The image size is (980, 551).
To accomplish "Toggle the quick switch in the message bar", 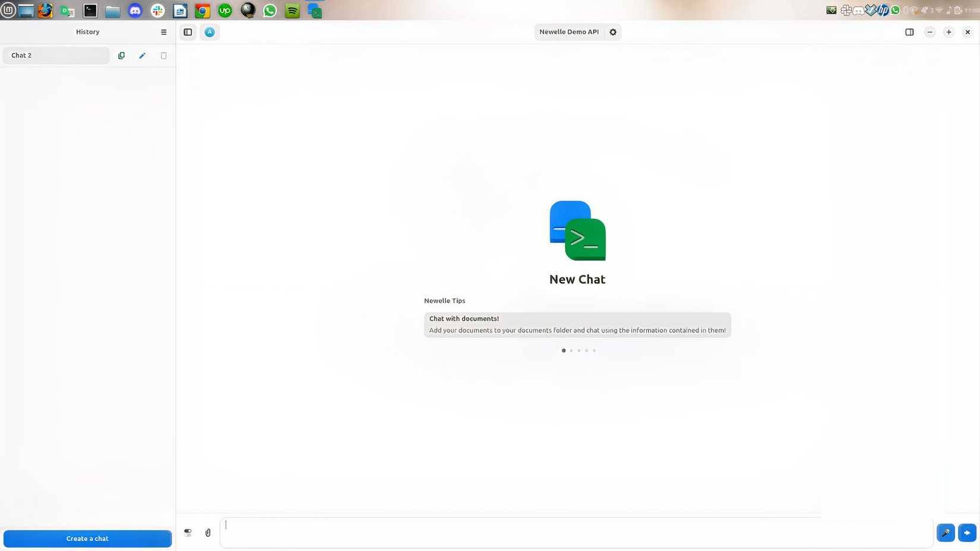I will pos(187,533).
